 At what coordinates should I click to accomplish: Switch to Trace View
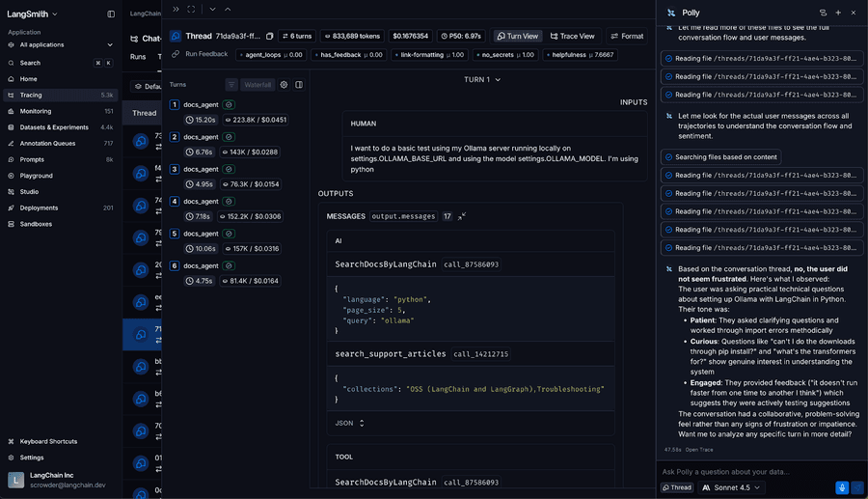(x=572, y=36)
